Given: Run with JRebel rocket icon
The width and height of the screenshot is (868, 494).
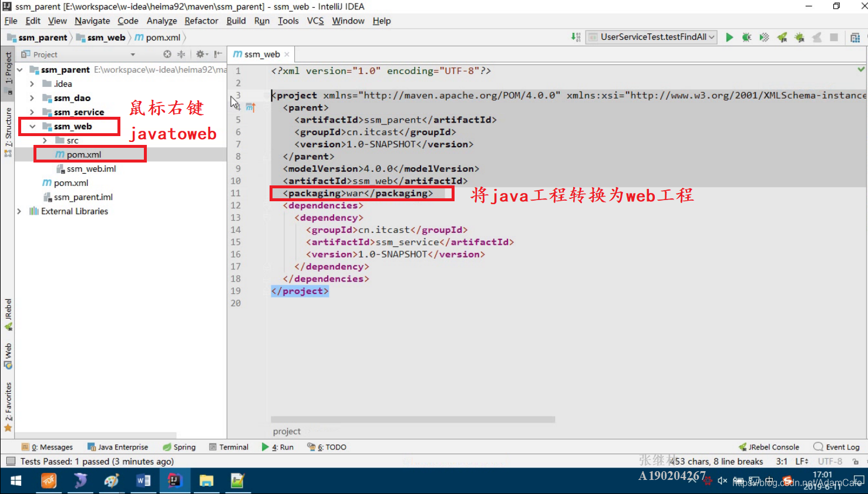Looking at the screenshot, I should 782,37.
